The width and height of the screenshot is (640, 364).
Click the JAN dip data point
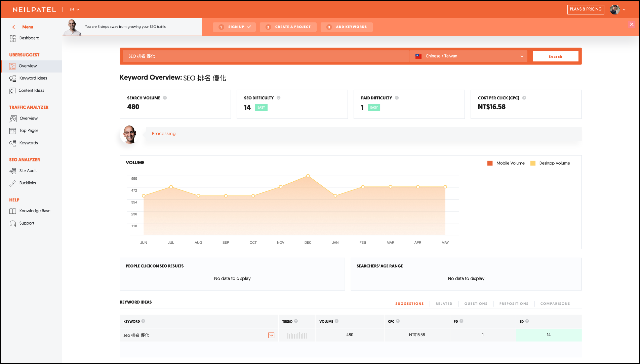[x=335, y=196]
